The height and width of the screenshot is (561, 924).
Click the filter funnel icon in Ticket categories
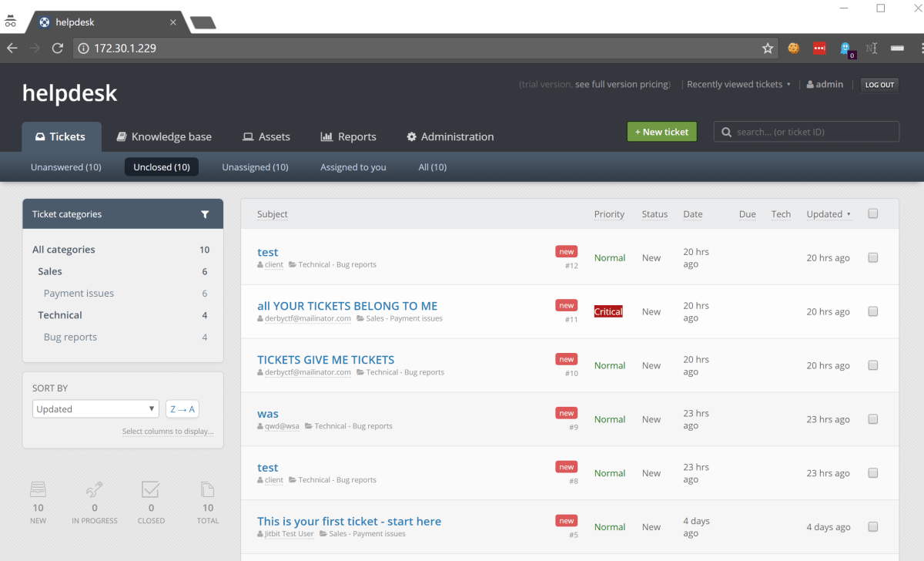coord(205,214)
